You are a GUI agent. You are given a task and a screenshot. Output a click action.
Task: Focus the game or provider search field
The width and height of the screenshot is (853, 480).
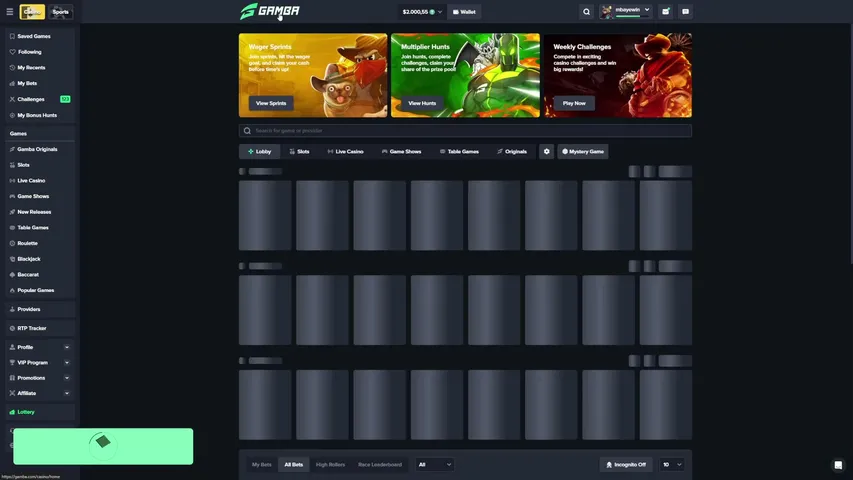[x=465, y=131]
